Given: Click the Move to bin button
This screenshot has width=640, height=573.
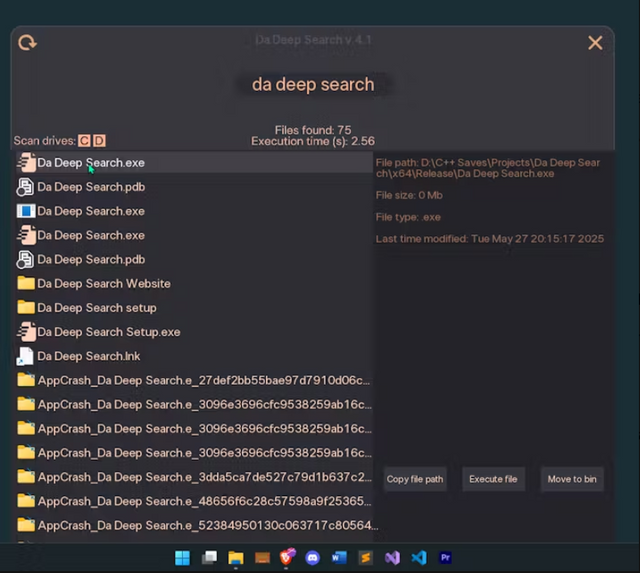Looking at the screenshot, I should tap(572, 479).
